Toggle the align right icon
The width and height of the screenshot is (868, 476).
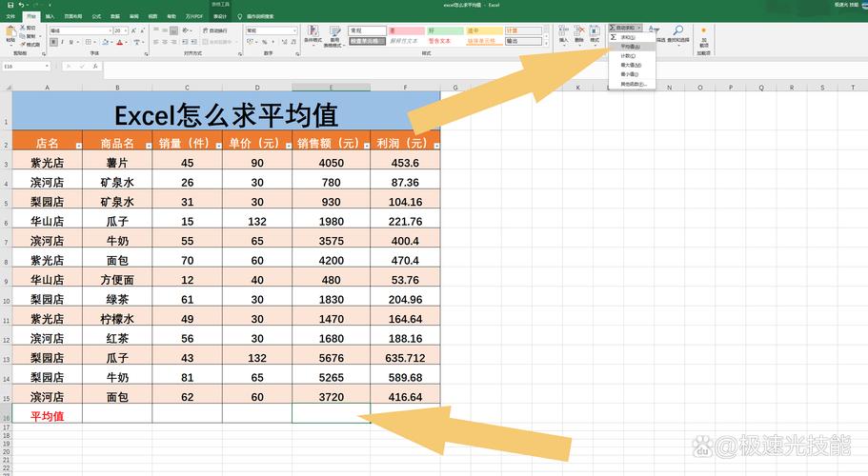click(173, 42)
